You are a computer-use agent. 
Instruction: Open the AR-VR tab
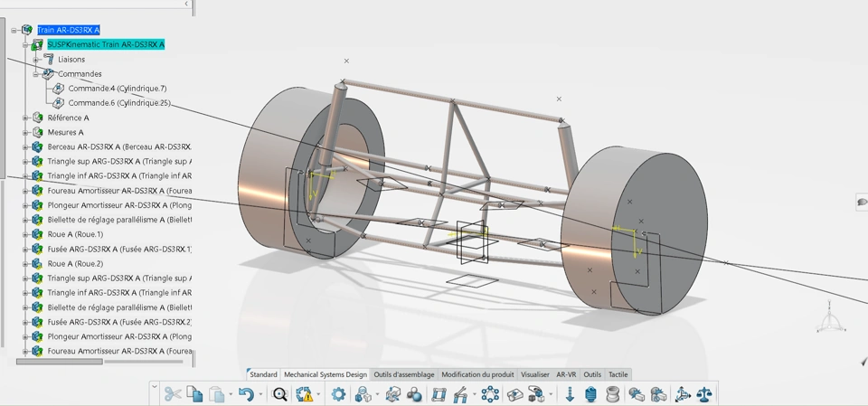(566, 374)
